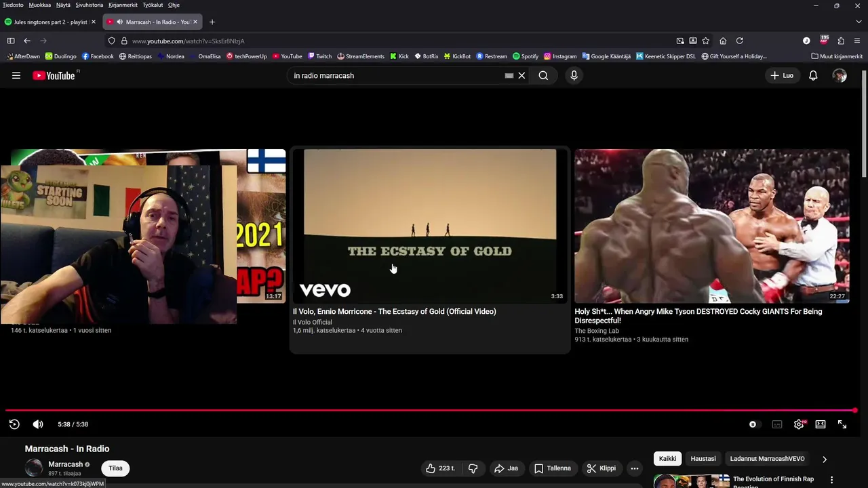This screenshot has height=488, width=868.
Task: Open Twitch bookmark
Action: pyautogui.click(x=319, y=56)
